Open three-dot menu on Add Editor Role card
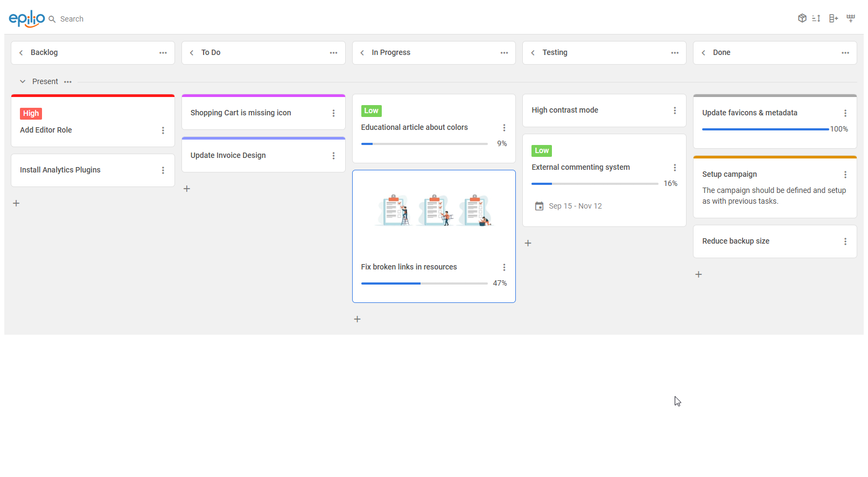The image size is (868, 477). tap(163, 130)
